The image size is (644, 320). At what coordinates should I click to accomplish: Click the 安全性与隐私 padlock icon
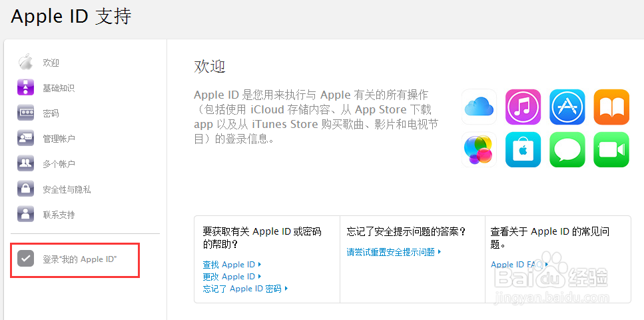pyautogui.click(x=25, y=189)
